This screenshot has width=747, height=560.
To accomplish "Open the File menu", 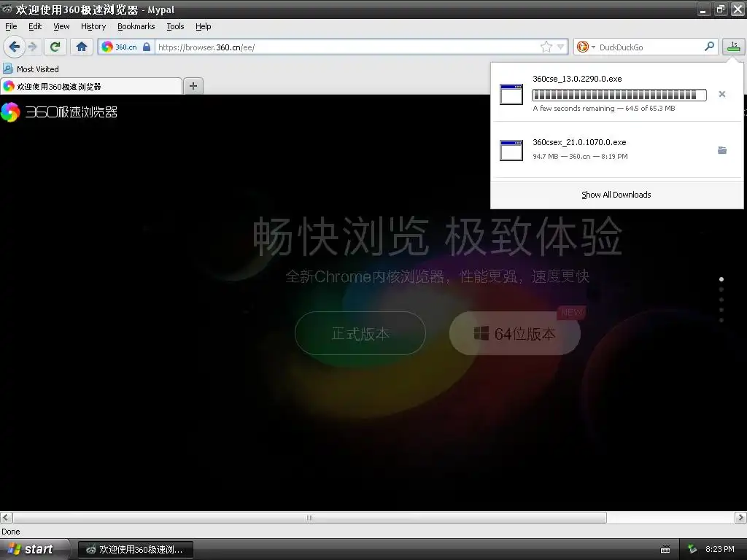I will pos(11,26).
